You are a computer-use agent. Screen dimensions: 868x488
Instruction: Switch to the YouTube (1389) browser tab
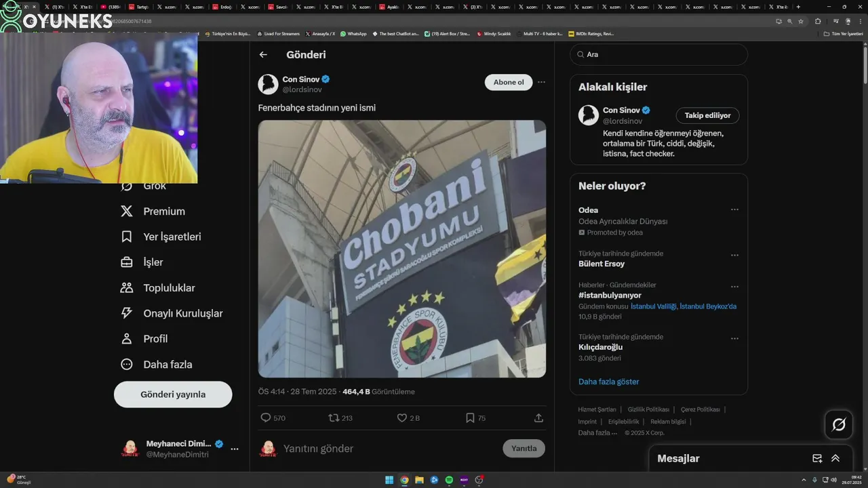tap(111, 7)
